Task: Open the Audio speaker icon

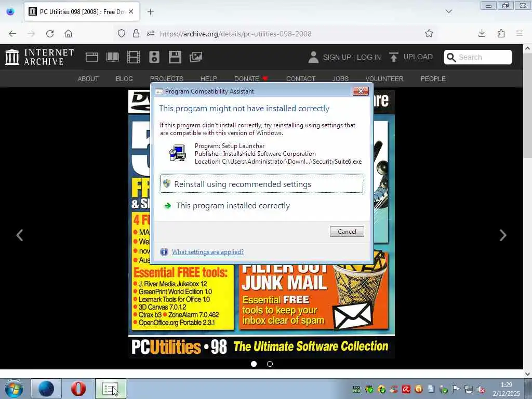Action: 154,57
